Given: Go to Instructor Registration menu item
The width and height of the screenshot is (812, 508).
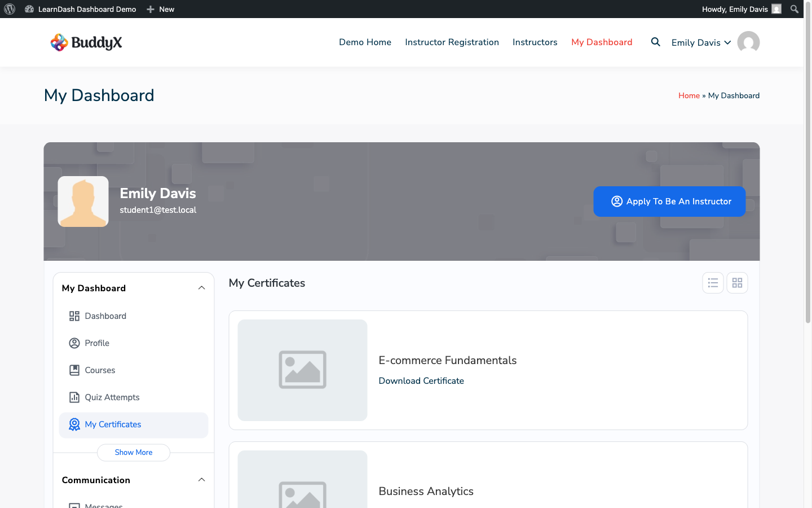Looking at the screenshot, I should coord(452,42).
